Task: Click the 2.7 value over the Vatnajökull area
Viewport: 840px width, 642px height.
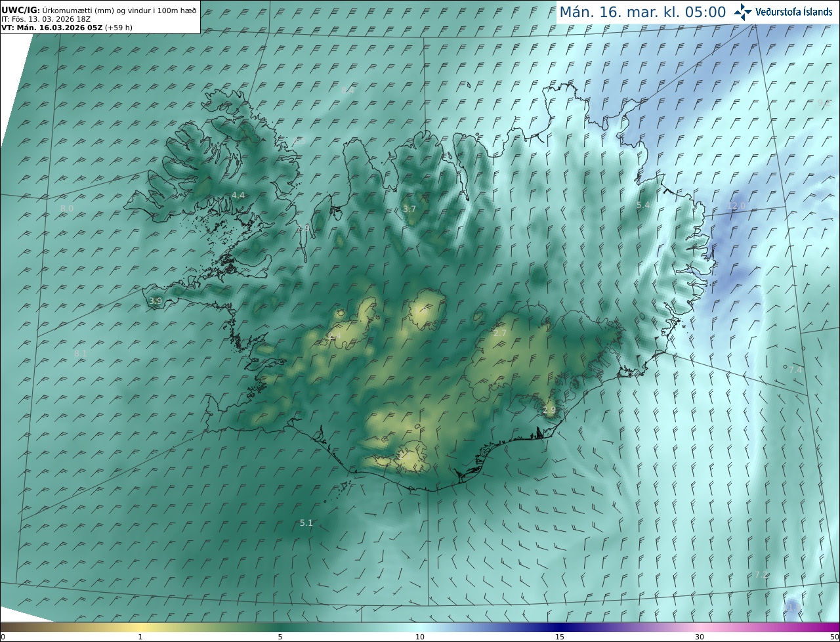Action: (499, 333)
